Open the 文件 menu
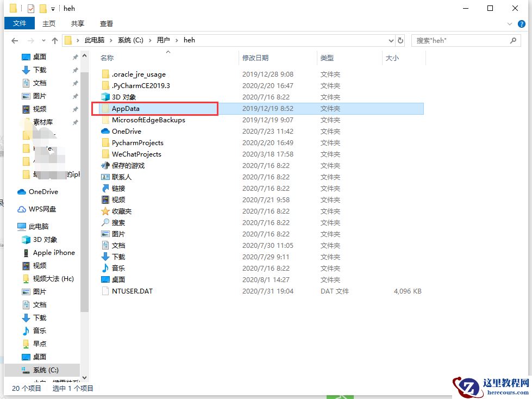Image resolution: width=532 pixels, height=399 pixels. tap(19, 23)
